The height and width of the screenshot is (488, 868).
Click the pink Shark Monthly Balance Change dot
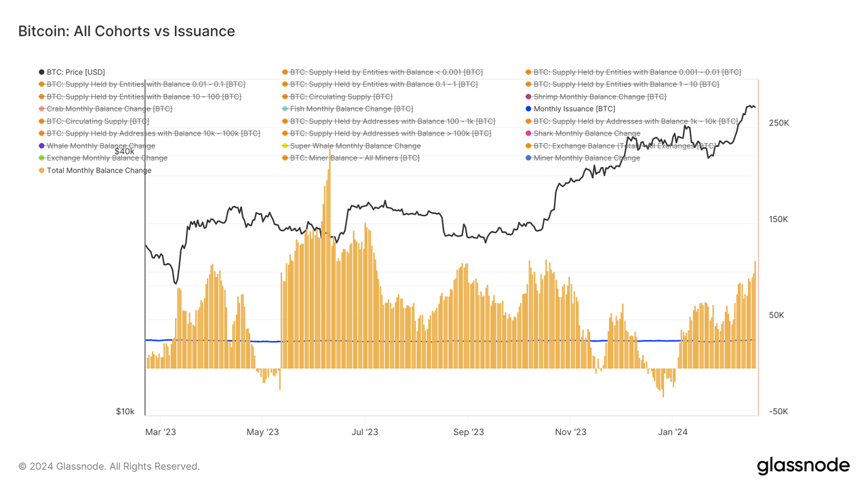528,134
